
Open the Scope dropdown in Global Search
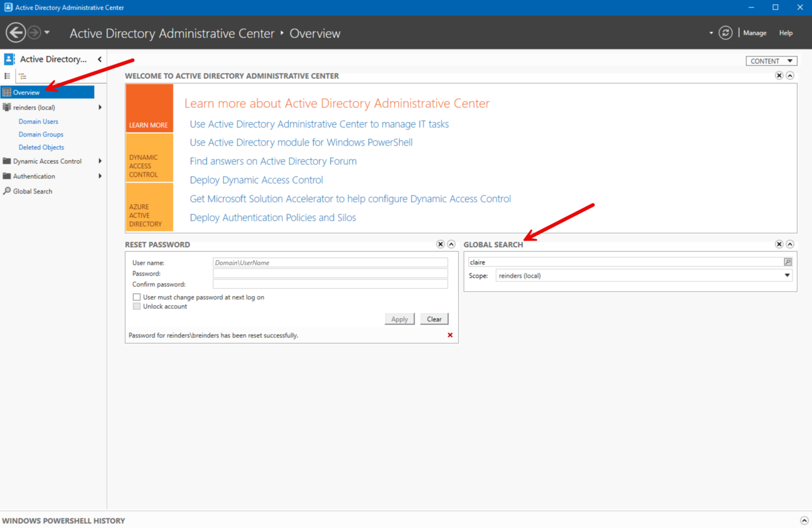tap(787, 275)
